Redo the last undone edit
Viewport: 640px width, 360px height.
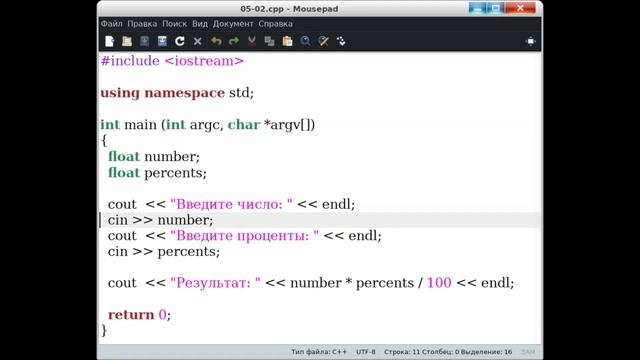234,41
